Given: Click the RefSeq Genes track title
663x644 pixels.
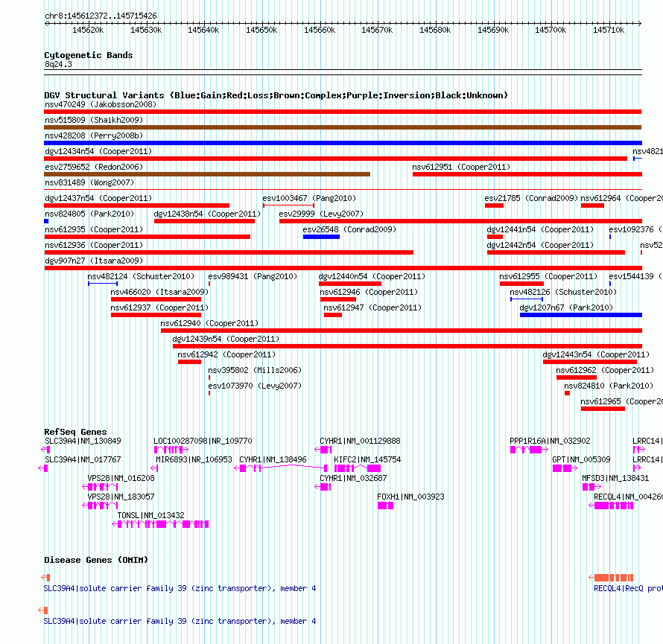Looking at the screenshot, I should [x=75, y=432].
